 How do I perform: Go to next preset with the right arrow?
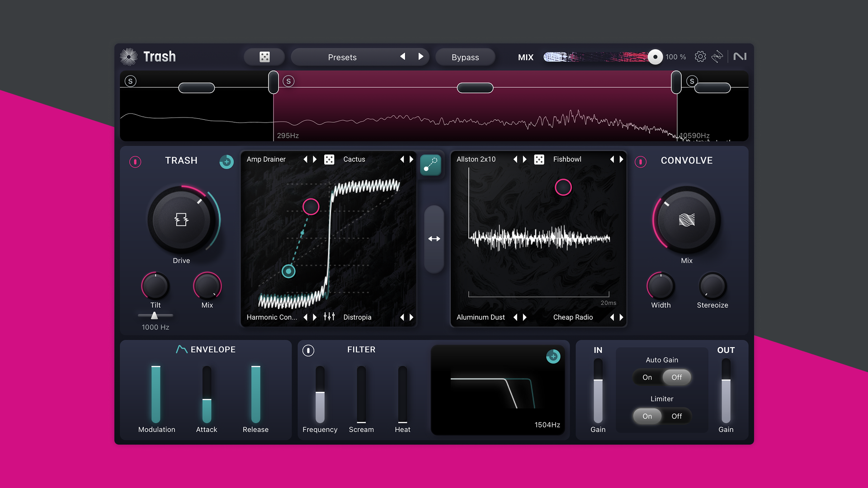pyautogui.click(x=421, y=57)
